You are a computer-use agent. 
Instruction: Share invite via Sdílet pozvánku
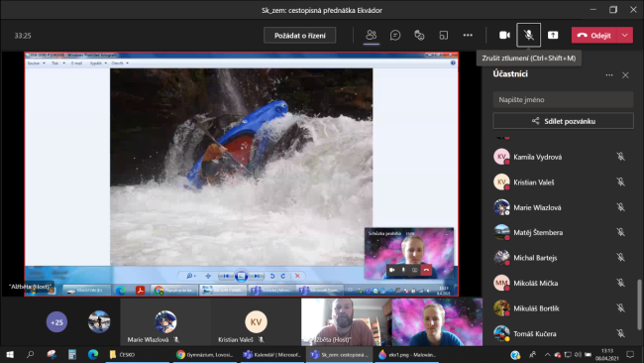(563, 121)
